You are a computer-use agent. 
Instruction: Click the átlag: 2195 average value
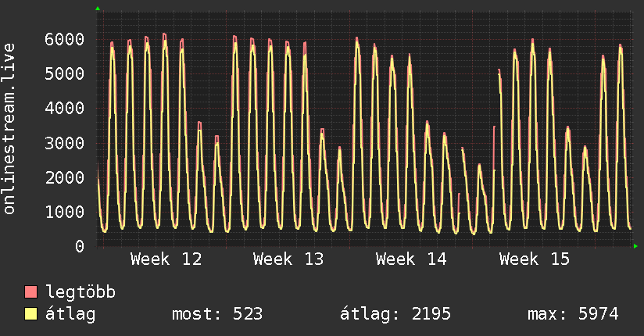click(x=395, y=314)
